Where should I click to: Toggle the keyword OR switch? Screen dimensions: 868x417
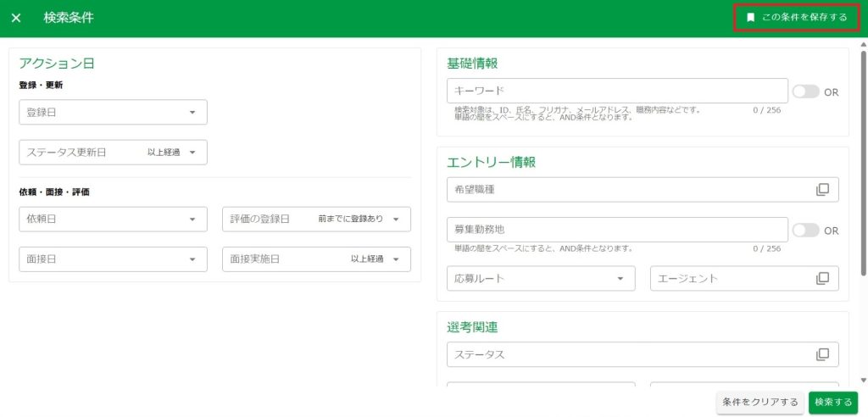(805, 92)
